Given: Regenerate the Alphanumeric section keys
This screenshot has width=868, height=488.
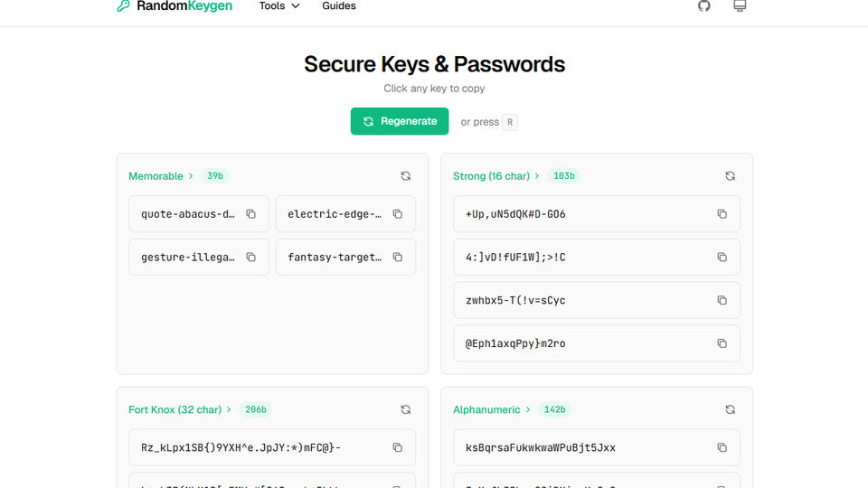Looking at the screenshot, I should coord(730,409).
